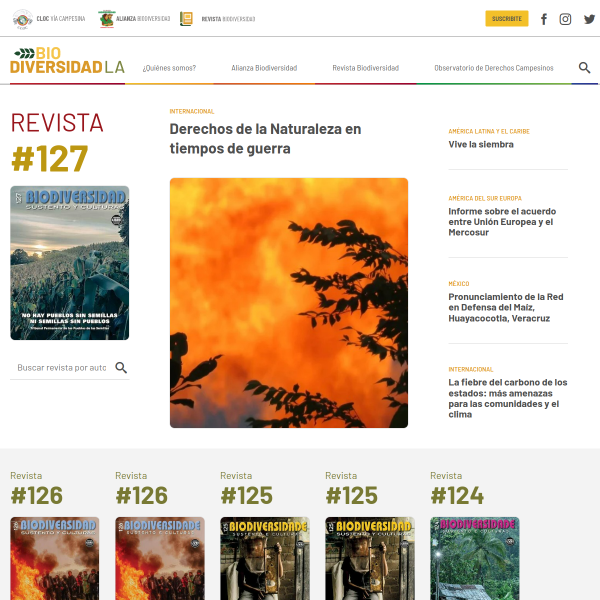The width and height of the screenshot is (600, 600).
Task: Click the #124 issue number heading
Action: 457,495
